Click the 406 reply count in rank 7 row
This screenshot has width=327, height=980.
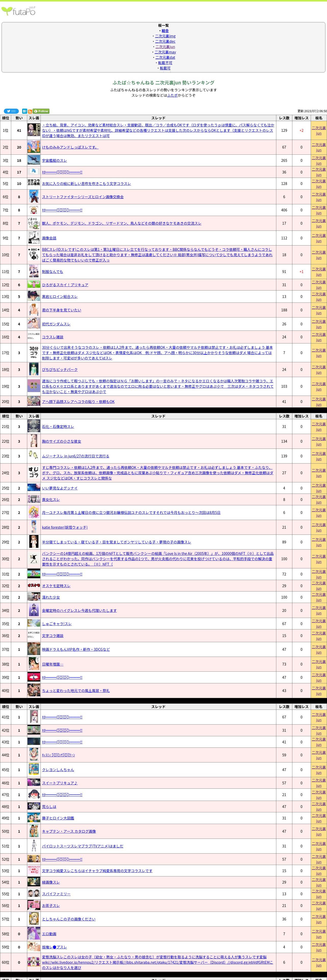pyautogui.click(x=284, y=210)
